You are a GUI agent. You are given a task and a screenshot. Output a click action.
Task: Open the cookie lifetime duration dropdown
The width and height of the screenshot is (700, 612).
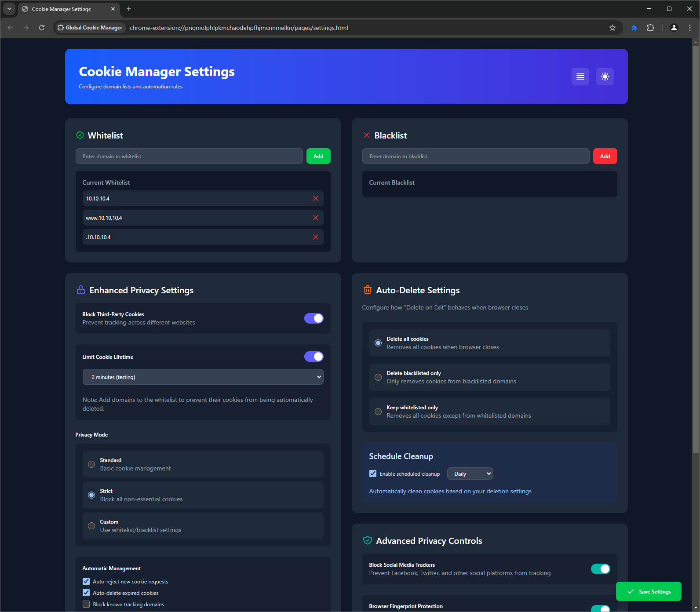click(x=203, y=377)
